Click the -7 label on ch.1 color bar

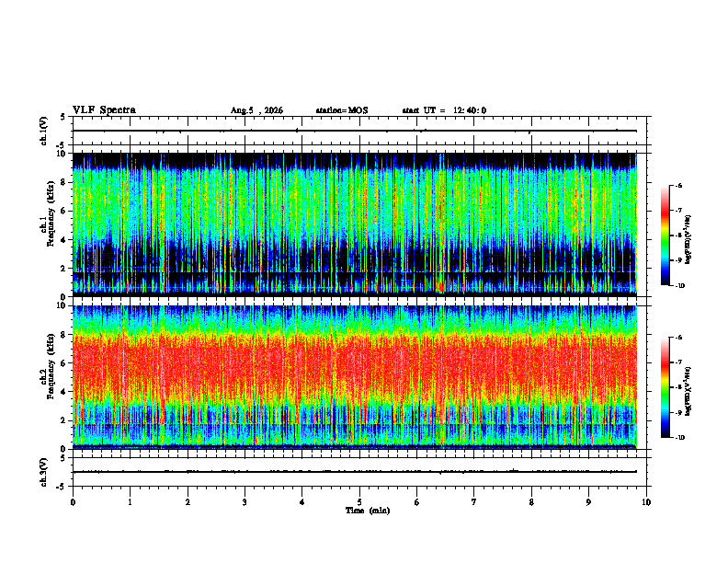(678, 211)
